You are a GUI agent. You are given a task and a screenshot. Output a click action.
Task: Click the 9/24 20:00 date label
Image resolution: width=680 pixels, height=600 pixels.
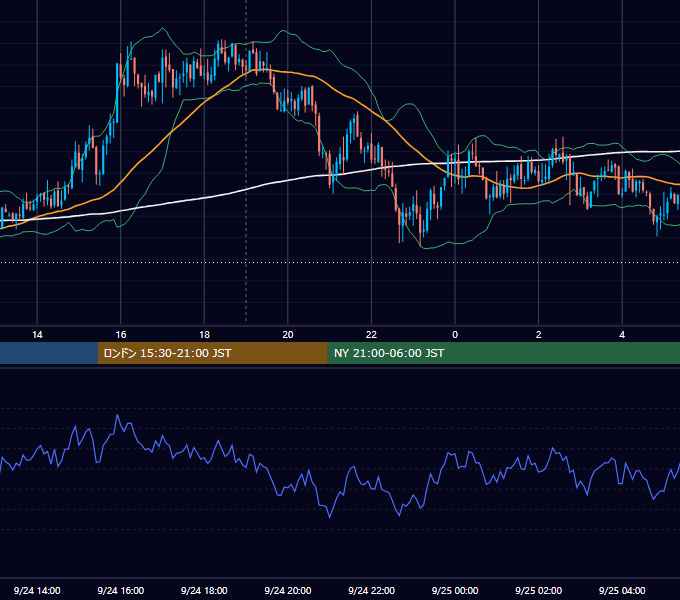[288, 590]
